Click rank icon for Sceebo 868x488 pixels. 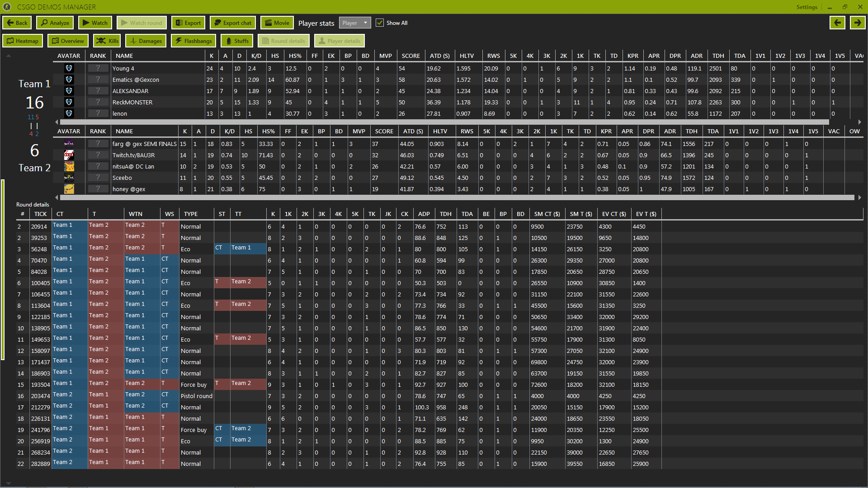point(98,178)
